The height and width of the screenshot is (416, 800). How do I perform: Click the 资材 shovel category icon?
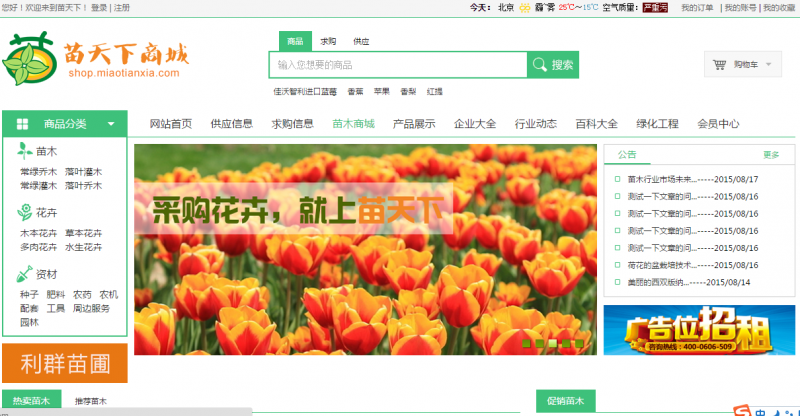[x=25, y=274]
